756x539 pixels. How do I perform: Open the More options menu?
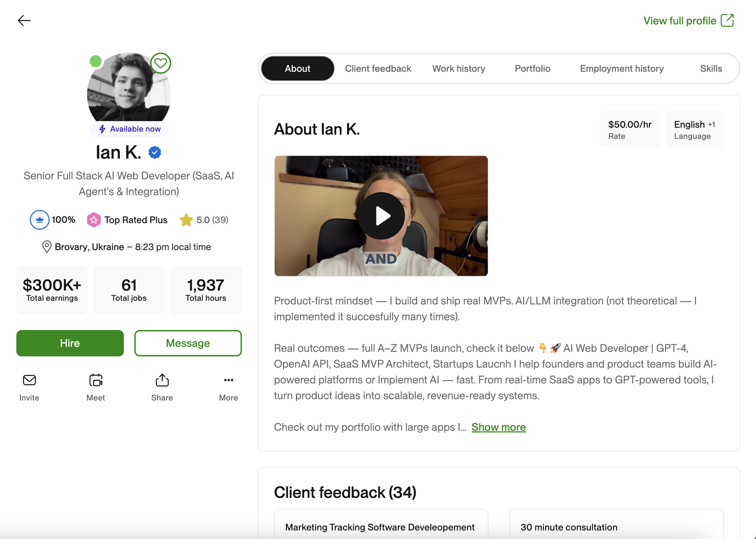228,380
